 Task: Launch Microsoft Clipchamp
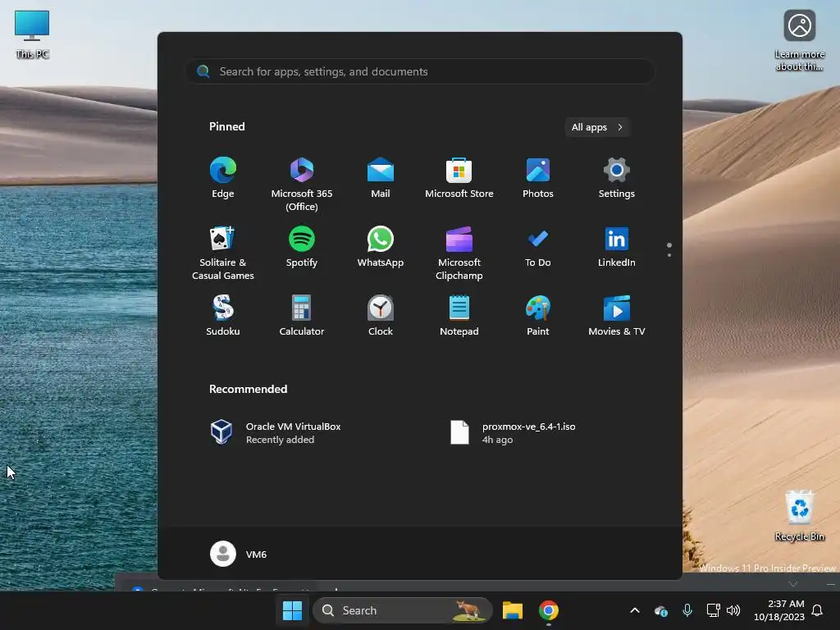(459, 253)
